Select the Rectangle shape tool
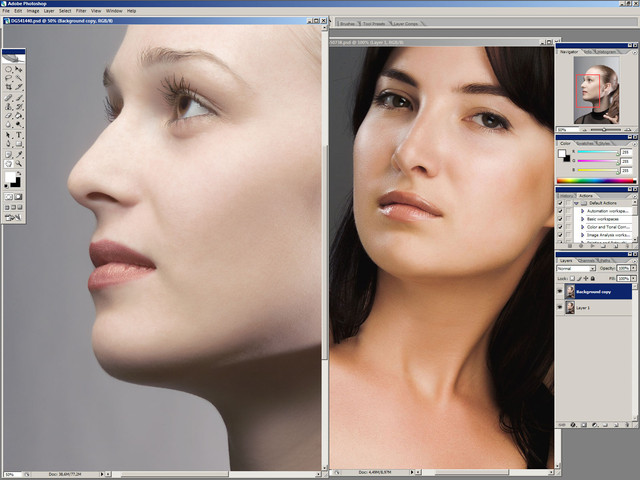The image size is (640, 480). [19, 144]
